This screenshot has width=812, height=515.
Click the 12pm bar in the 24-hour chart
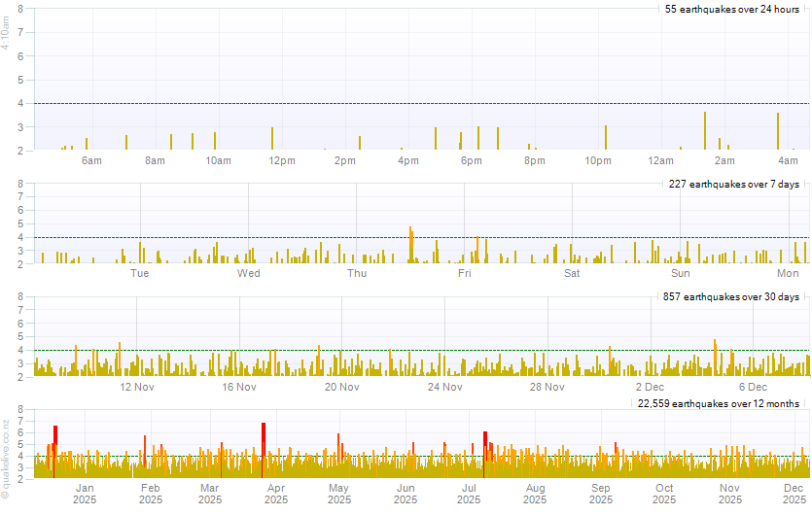272,139
